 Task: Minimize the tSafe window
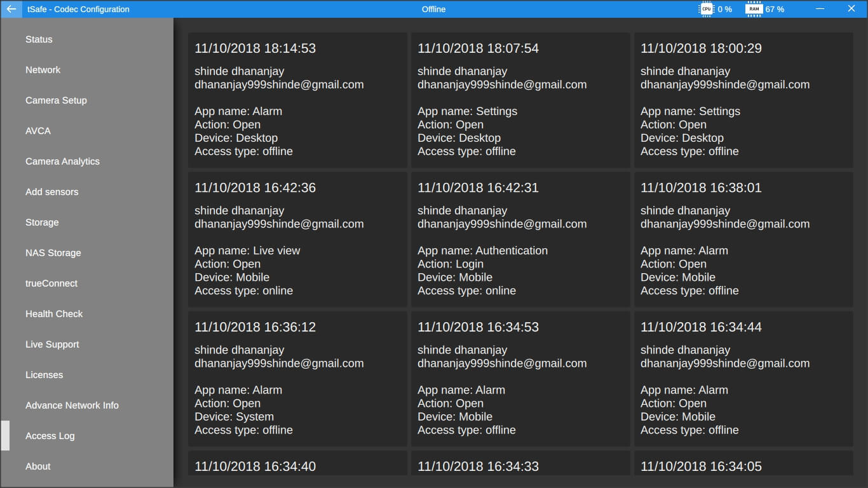pos(820,9)
